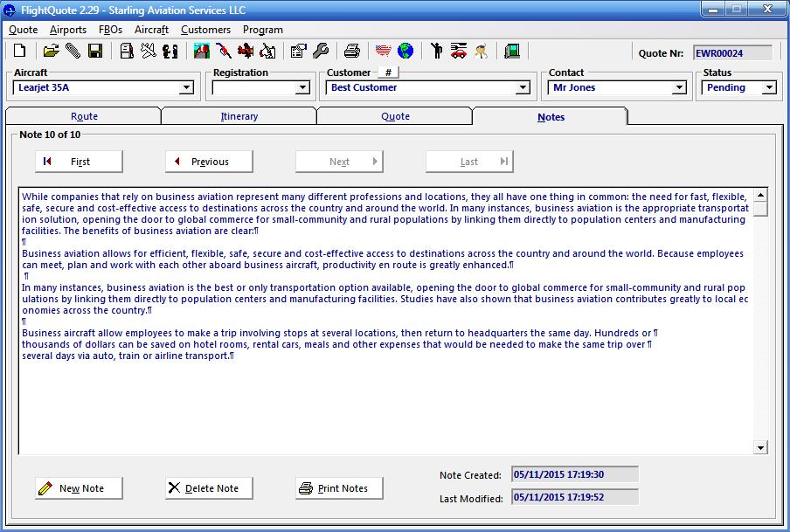Expand the Aircraft dropdown showing Learjet 35A
The width and height of the screenshot is (790, 532).
point(186,88)
